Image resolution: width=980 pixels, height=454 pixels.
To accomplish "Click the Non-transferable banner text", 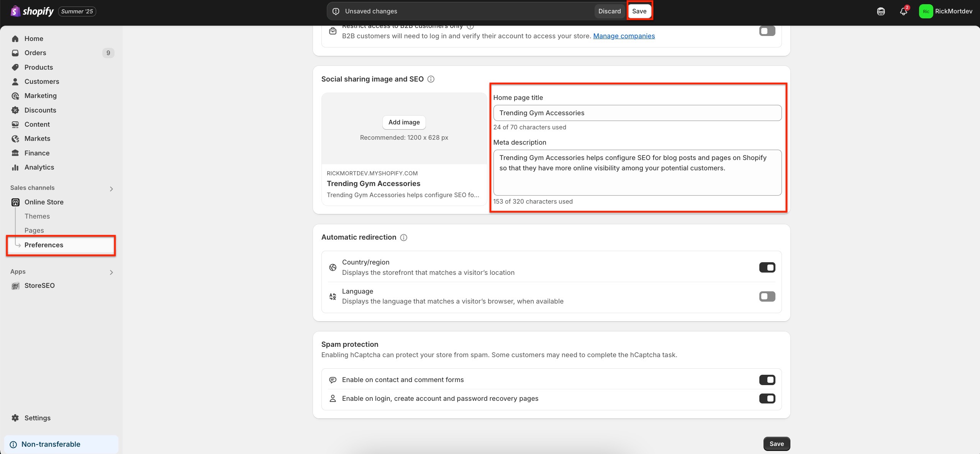I will pyautogui.click(x=51, y=444).
